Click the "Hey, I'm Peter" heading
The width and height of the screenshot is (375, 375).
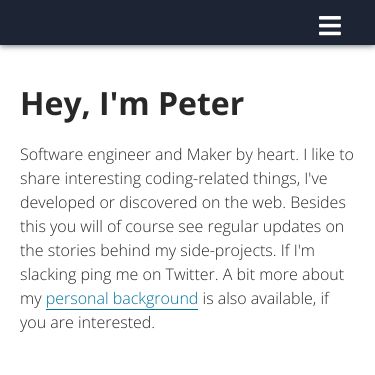click(132, 105)
